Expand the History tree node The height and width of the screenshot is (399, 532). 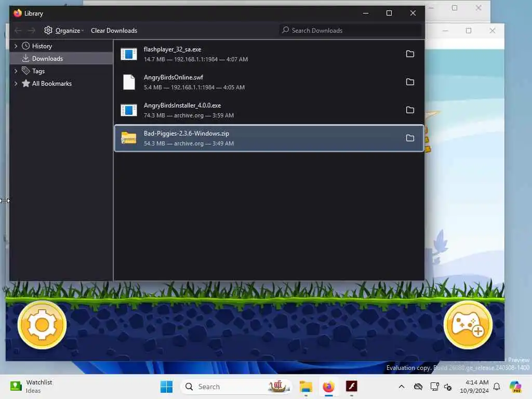[16, 46]
